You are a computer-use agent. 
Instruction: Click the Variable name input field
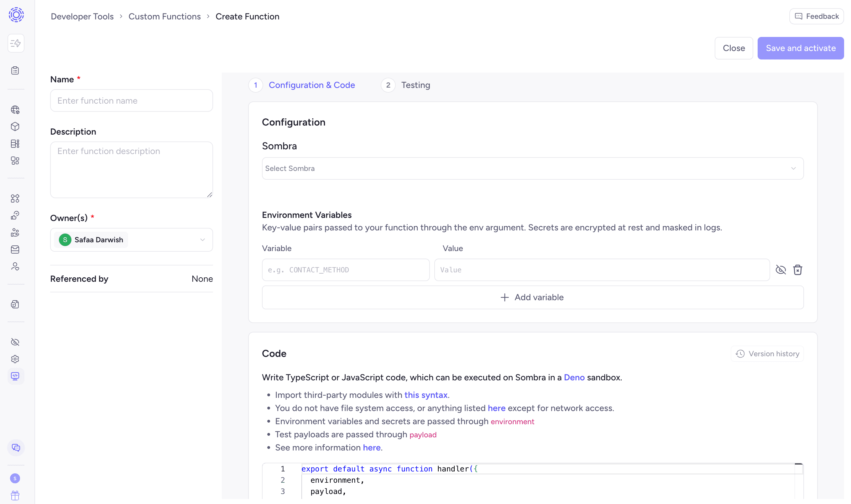click(346, 270)
